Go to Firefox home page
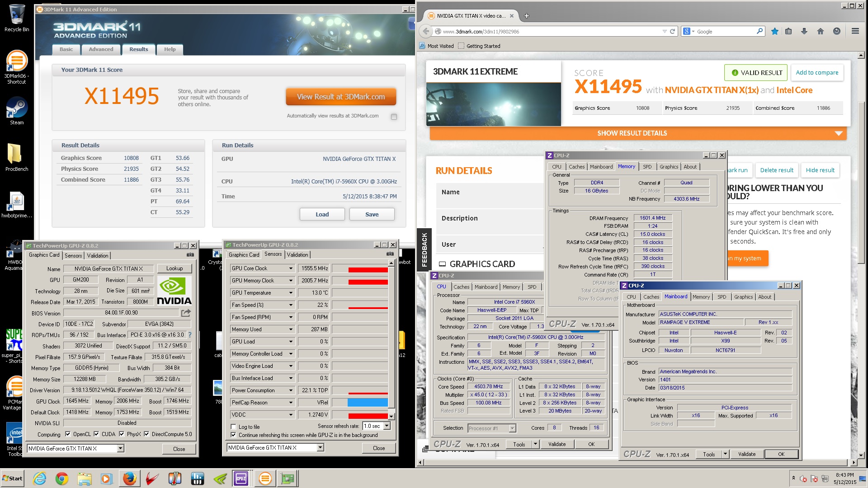 tap(821, 31)
